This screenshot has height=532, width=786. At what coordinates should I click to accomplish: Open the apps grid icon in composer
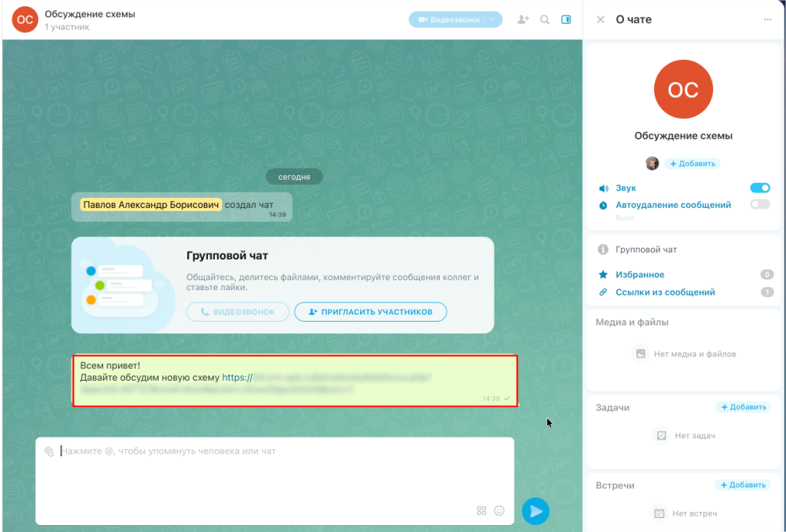[x=481, y=511]
